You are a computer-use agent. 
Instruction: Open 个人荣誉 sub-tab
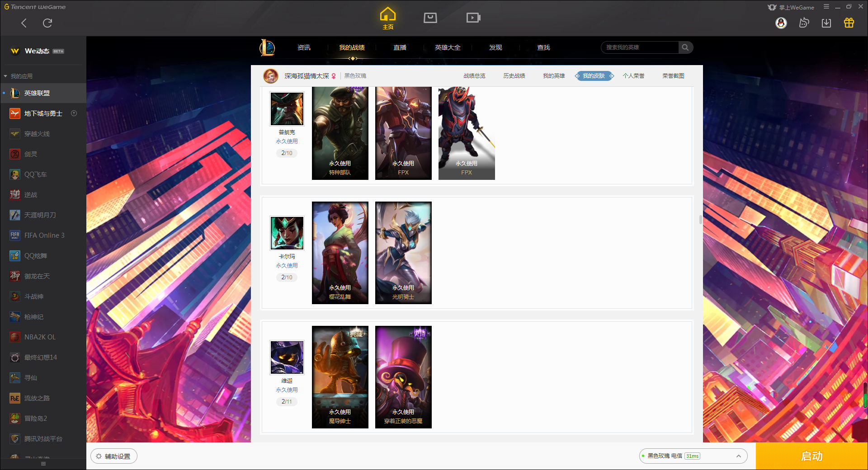coord(633,76)
